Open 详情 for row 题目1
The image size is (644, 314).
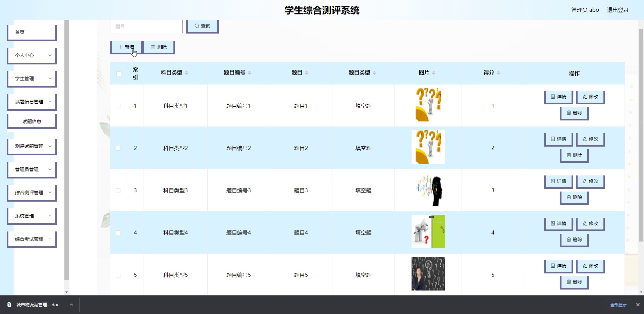[x=558, y=97]
